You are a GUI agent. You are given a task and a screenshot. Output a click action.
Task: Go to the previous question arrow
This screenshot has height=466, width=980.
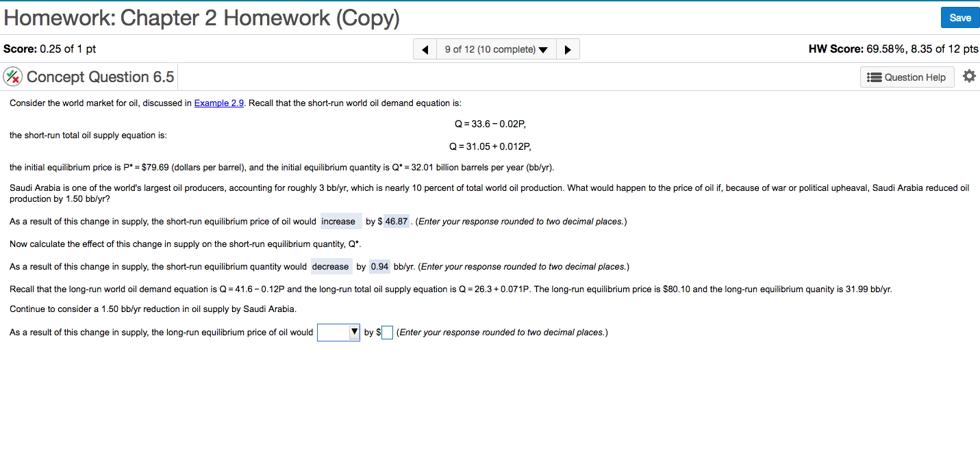(425, 49)
